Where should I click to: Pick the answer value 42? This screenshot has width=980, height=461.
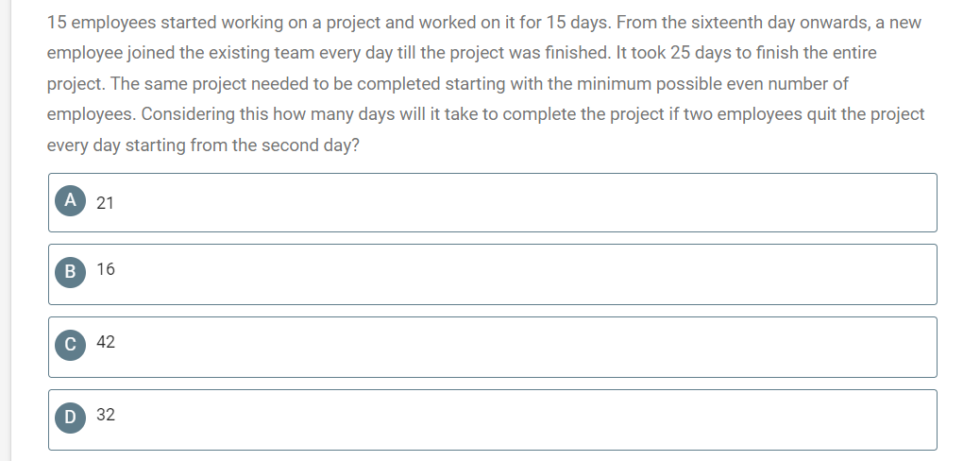click(106, 342)
